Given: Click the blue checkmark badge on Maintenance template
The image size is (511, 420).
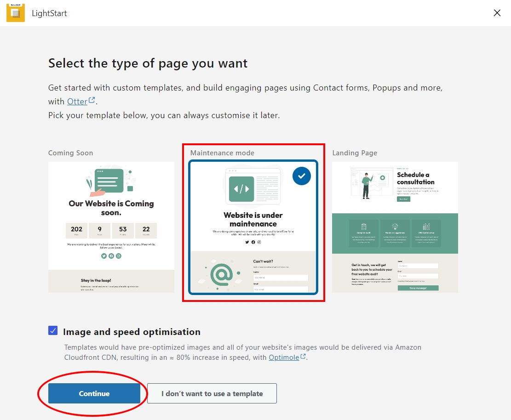Looking at the screenshot, I should pos(302,176).
